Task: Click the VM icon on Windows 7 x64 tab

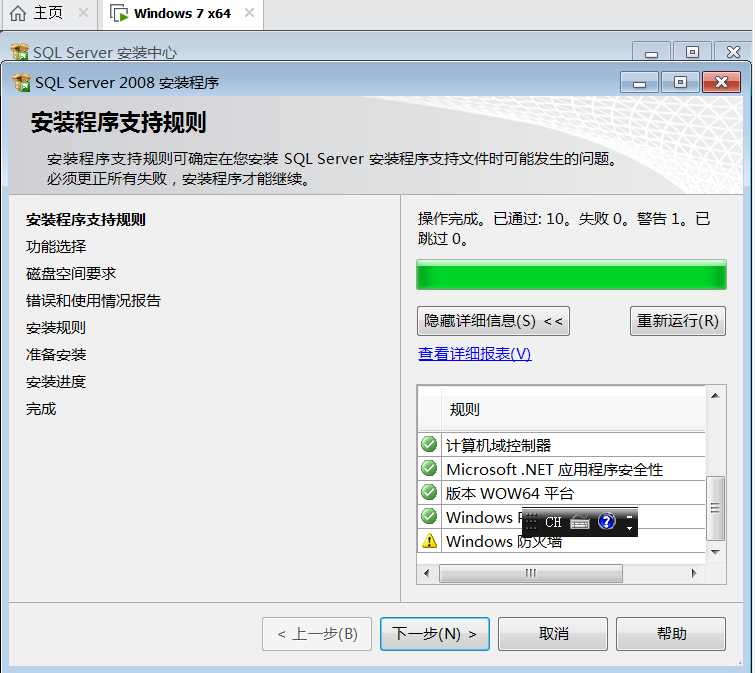Action: (118, 13)
